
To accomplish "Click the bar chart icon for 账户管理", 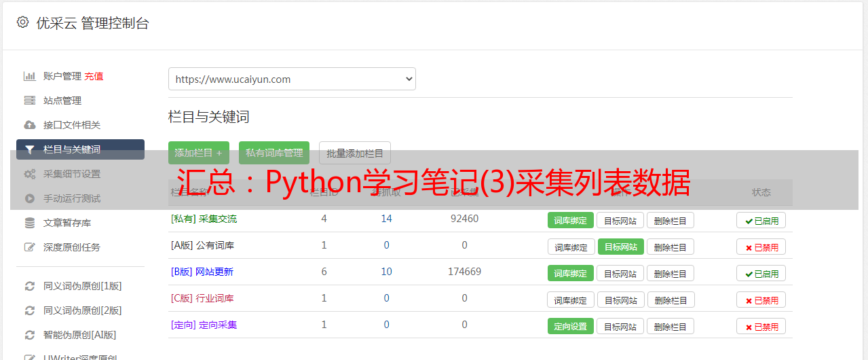I will point(30,76).
